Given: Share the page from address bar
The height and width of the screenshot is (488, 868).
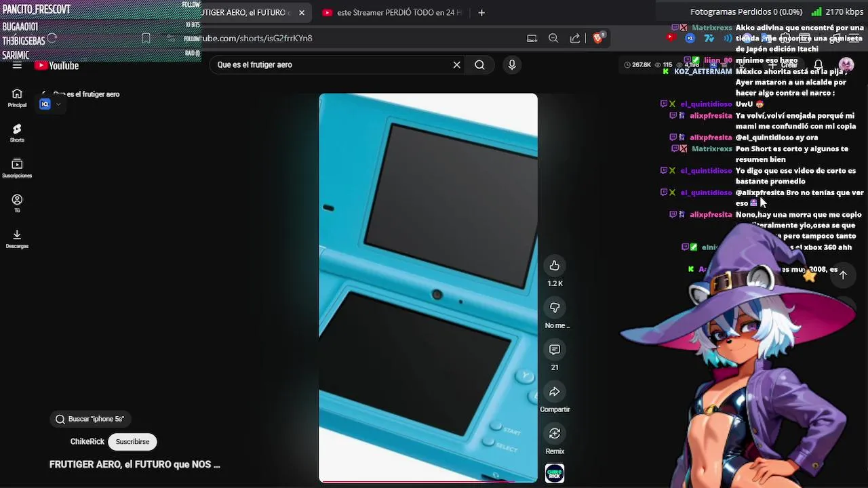Looking at the screenshot, I should pos(575,39).
